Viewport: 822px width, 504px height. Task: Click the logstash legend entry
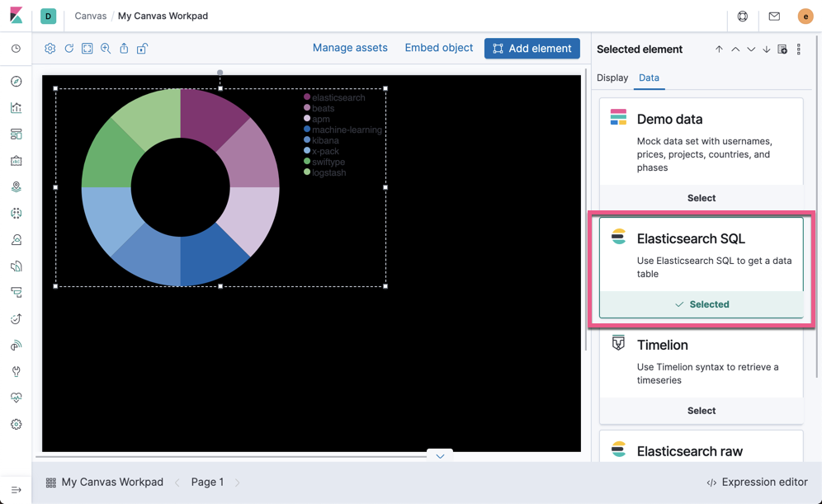325,172
